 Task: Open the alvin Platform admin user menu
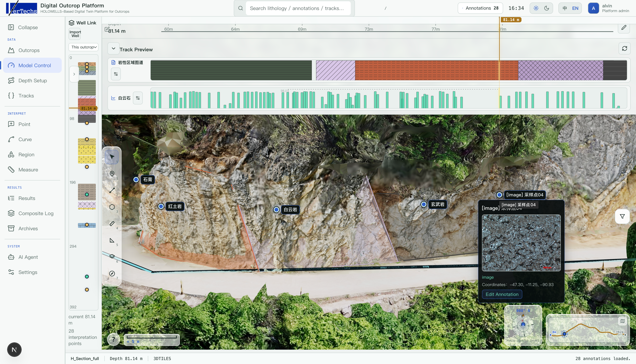click(x=608, y=8)
